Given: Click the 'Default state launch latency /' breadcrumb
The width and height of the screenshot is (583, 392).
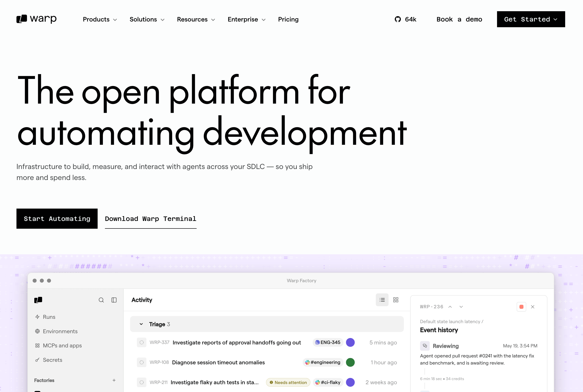Looking at the screenshot, I should (452, 322).
